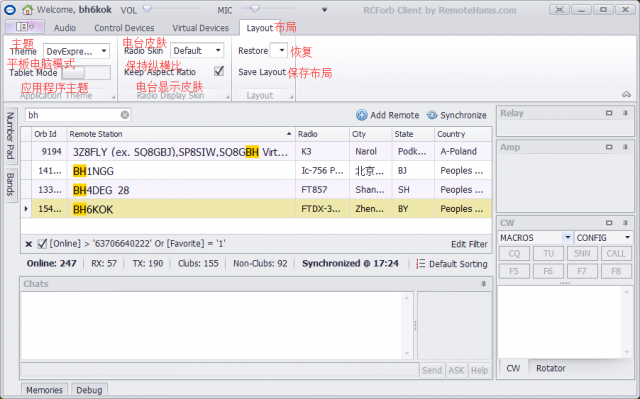This screenshot has height=399, width=640.
Task: Click the Orb Id column header
Action: 49,134
